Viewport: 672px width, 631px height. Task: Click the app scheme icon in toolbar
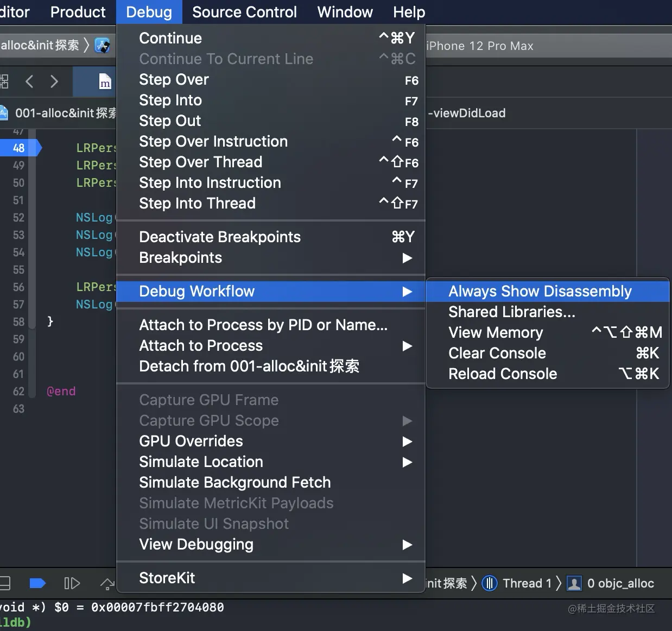point(102,46)
